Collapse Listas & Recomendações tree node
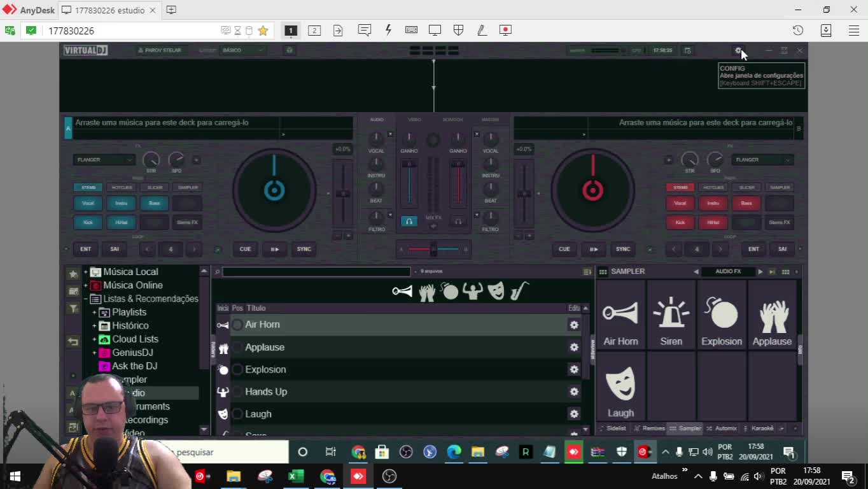 [85, 299]
